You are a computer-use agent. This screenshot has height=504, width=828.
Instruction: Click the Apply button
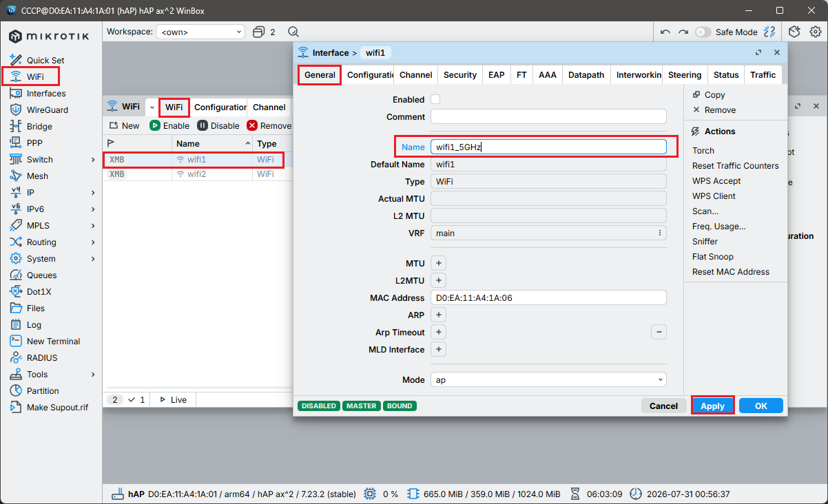click(x=712, y=406)
